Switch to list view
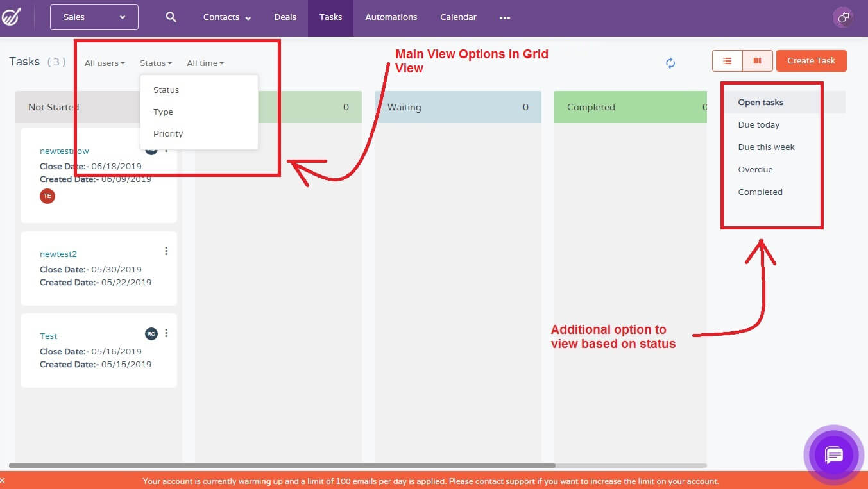Screen dimensions: 868x489 tap(726, 60)
